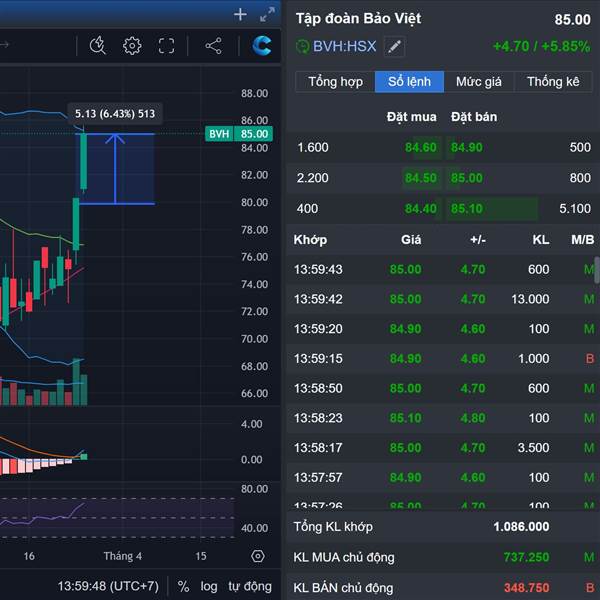Select the trade row at 13:59:42
The width and height of the screenshot is (600, 600).
(443, 299)
